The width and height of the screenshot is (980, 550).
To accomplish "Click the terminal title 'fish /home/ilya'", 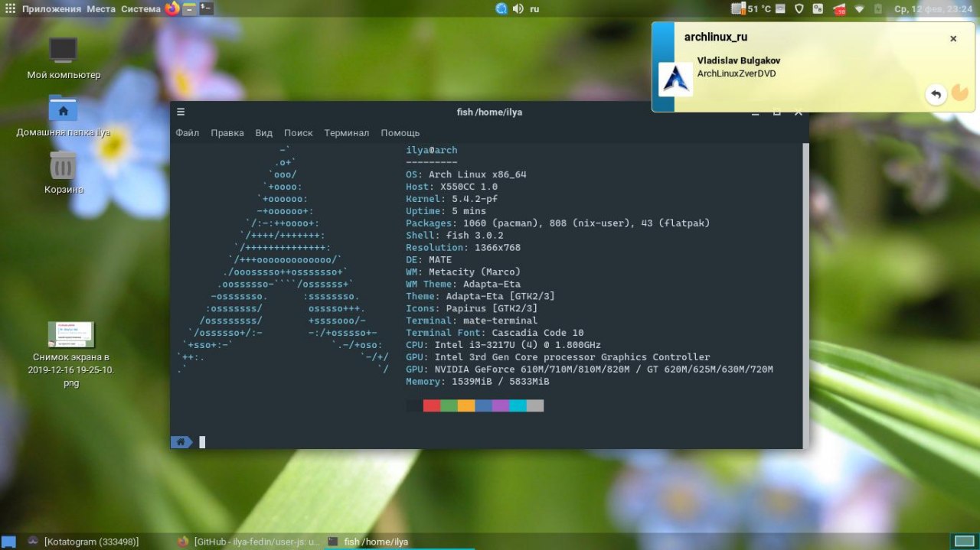I will (489, 112).
